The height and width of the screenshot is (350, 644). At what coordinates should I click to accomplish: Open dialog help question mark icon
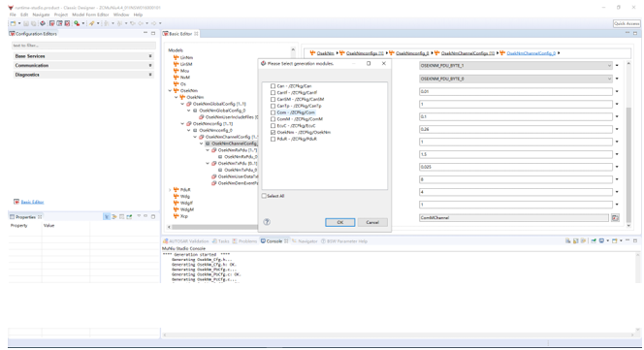pos(267,222)
